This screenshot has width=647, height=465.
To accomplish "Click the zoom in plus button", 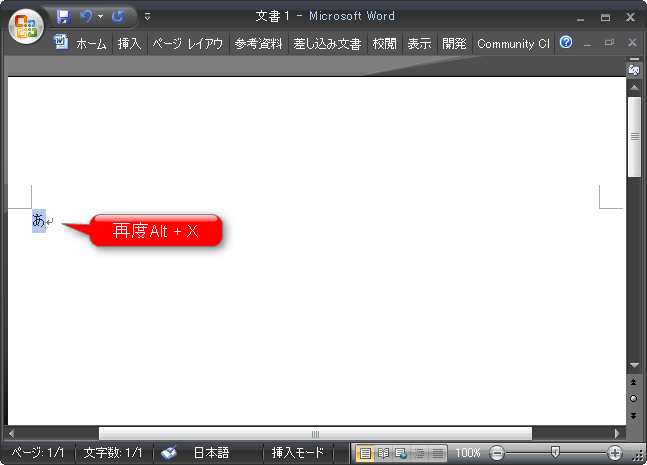I will (x=615, y=453).
